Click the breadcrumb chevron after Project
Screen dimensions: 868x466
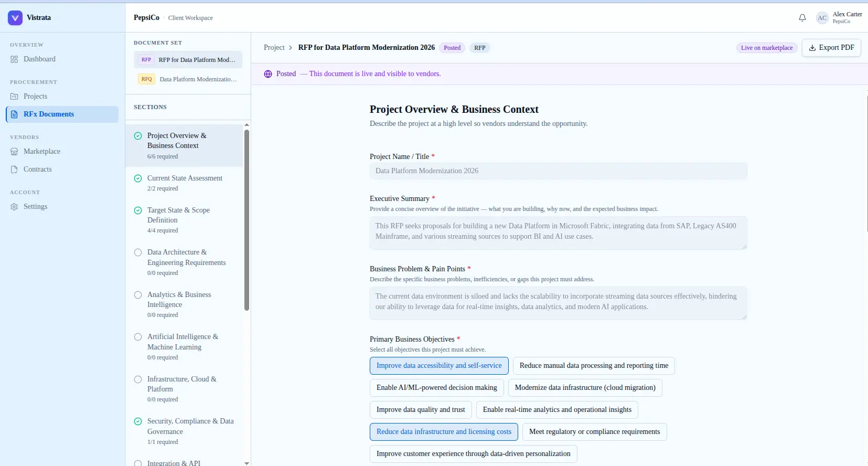[x=291, y=48]
